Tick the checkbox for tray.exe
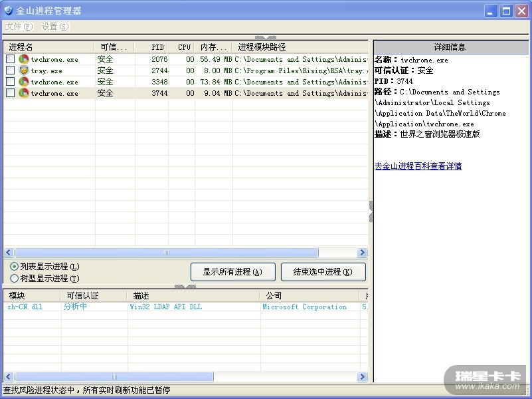The height and width of the screenshot is (399, 532). pyautogui.click(x=10, y=70)
